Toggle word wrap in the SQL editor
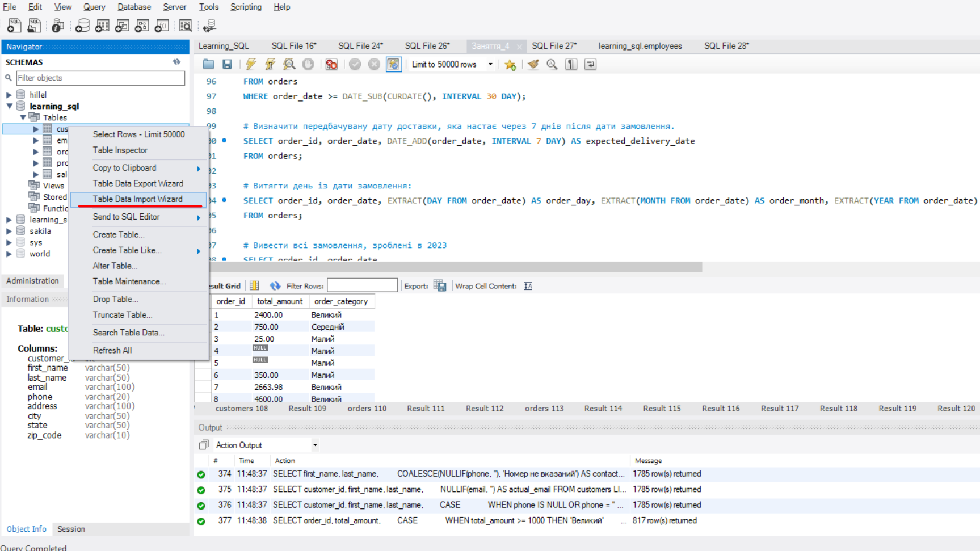Viewport: 980px width, 551px height. tap(590, 64)
